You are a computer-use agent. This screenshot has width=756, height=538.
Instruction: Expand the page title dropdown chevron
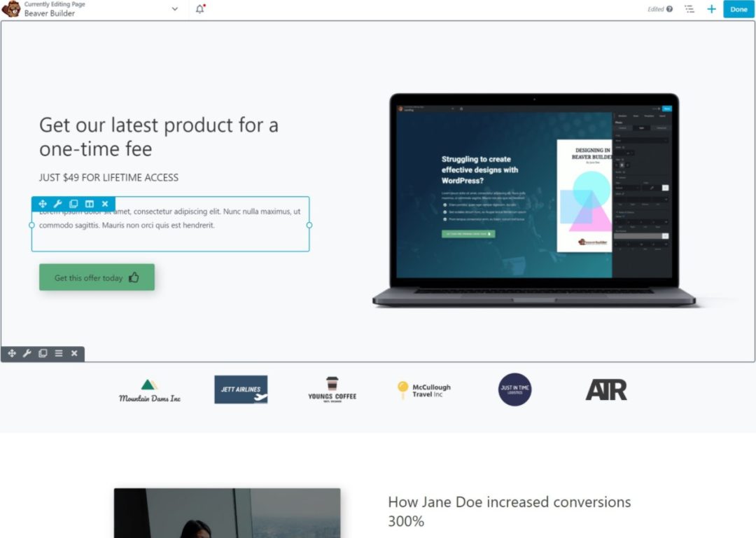click(174, 8)
